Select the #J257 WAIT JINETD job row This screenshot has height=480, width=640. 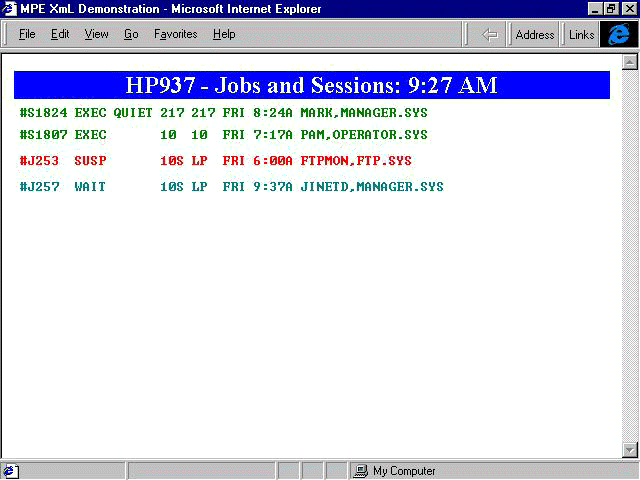tap(231, 187)
